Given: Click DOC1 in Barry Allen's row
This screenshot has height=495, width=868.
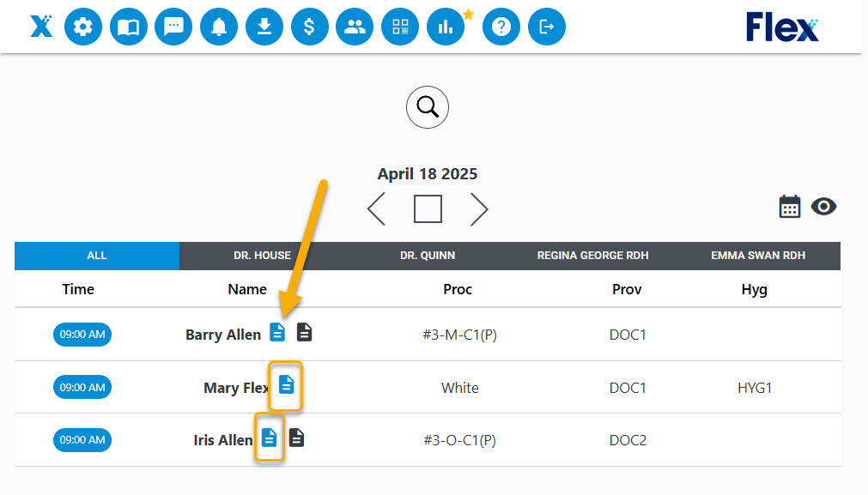Looking at the screenshot, I should click(x=628, y=335).
